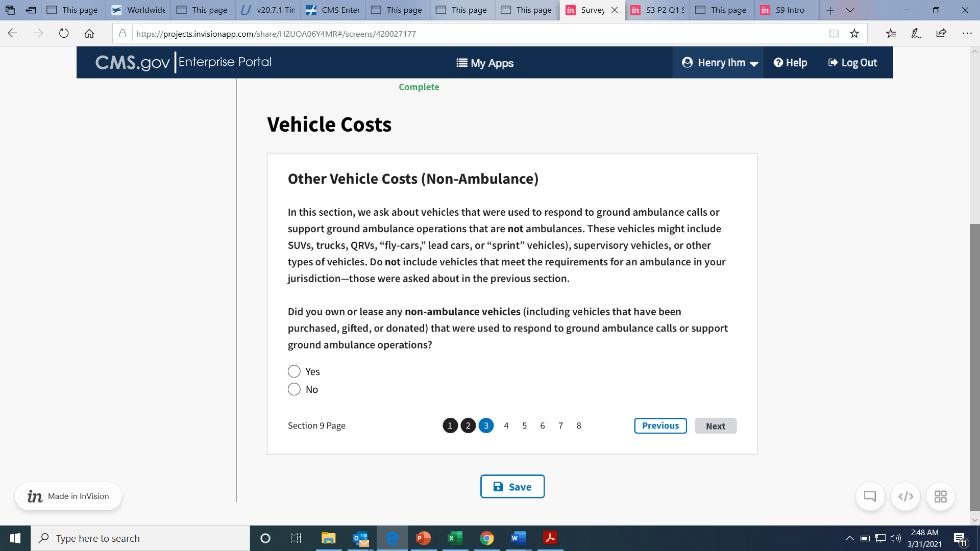Go to the browser home icon
980x551 pixels.
click(89, 34)
